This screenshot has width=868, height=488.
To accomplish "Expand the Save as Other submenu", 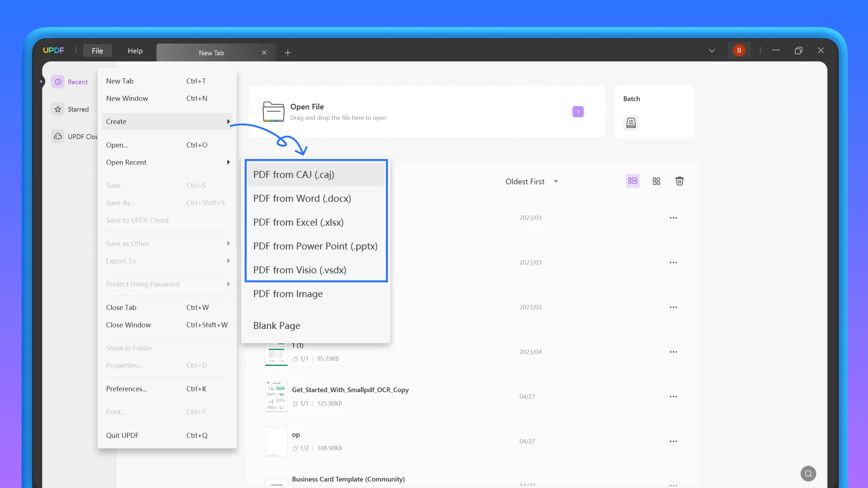I will tap(128, 243).
